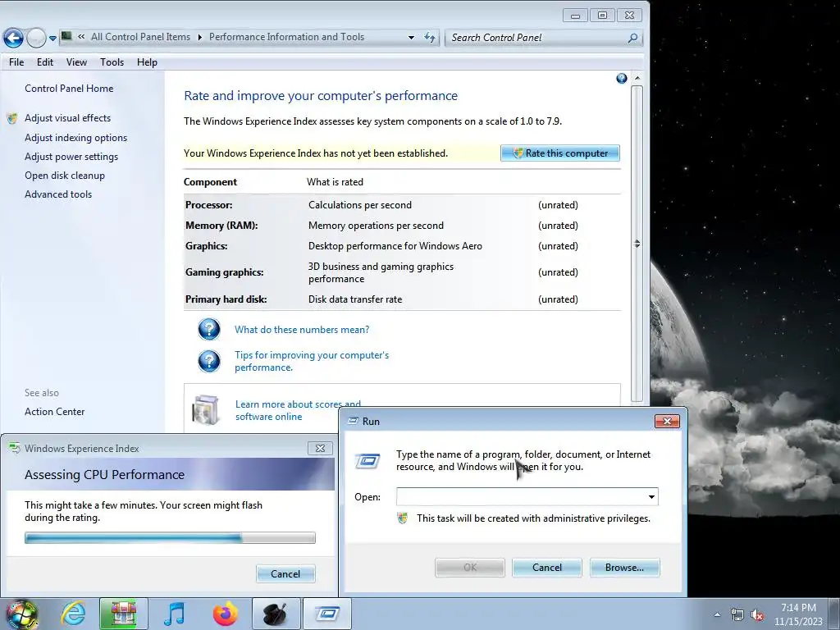
Task: Click Rate this computer button
Action: click(x=559, y=153)
